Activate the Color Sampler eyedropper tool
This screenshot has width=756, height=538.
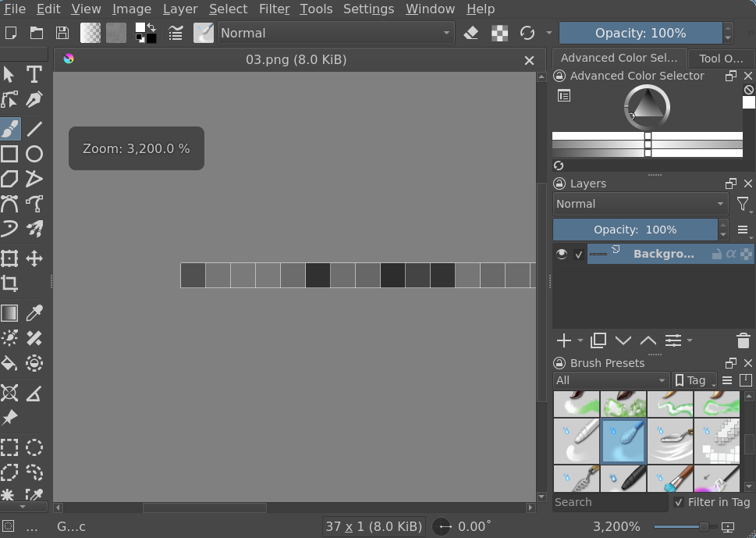click(34, 313)
